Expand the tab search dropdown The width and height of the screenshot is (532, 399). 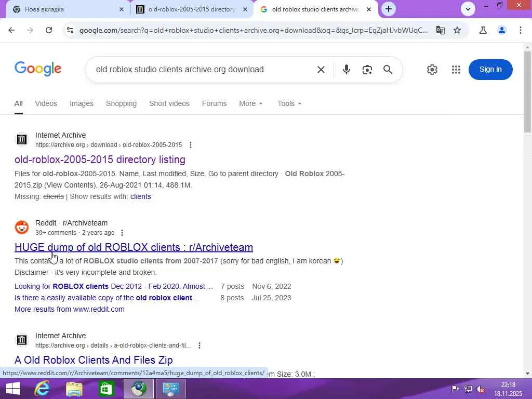[468, 9]
